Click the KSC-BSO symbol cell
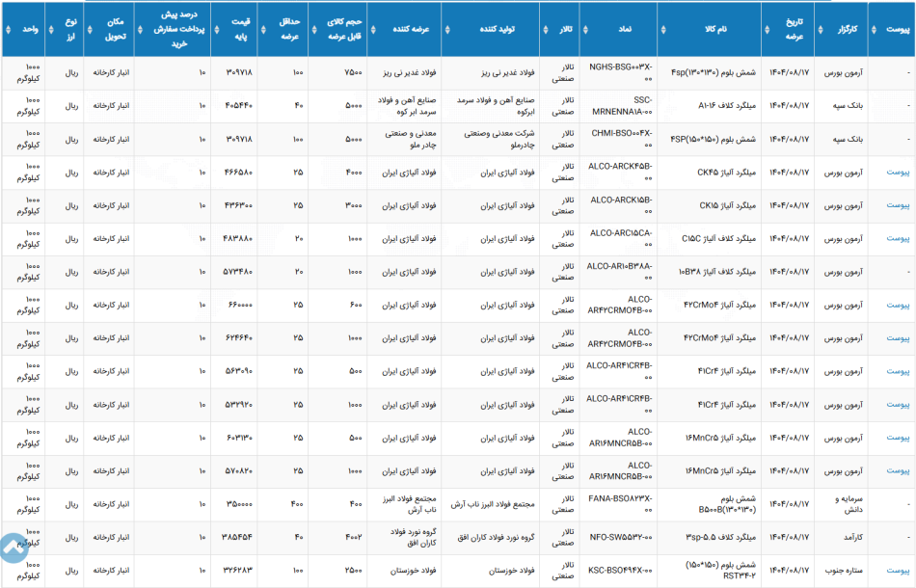916x588 pixels. tap(619, 571)
